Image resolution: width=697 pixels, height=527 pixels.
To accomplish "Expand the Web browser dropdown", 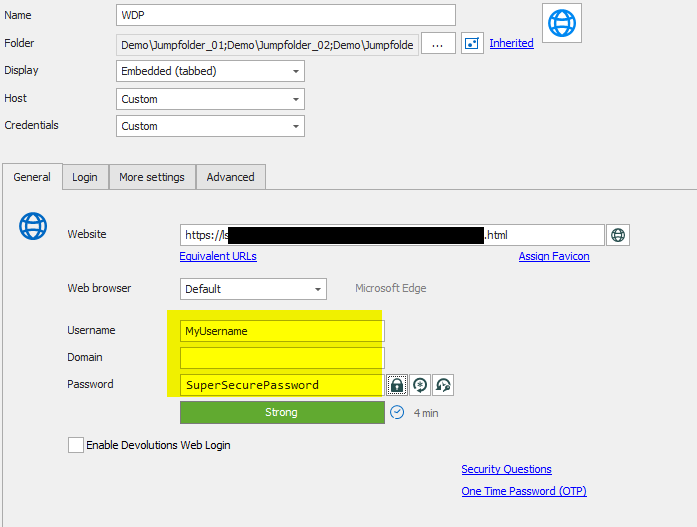I will pos(253,289).
